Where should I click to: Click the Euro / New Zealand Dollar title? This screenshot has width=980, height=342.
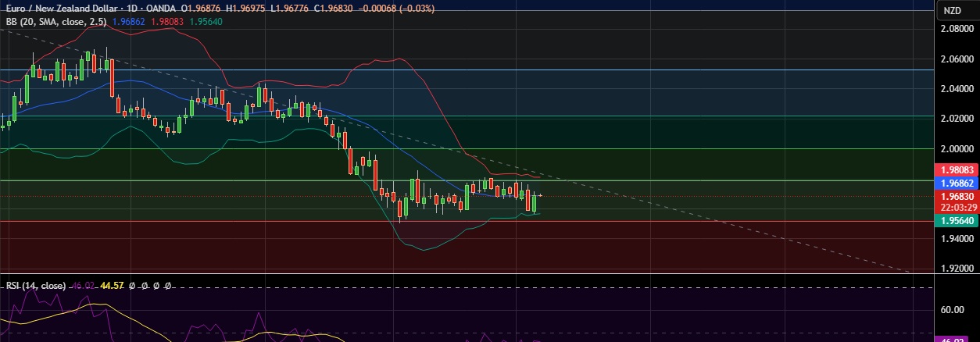59,8
